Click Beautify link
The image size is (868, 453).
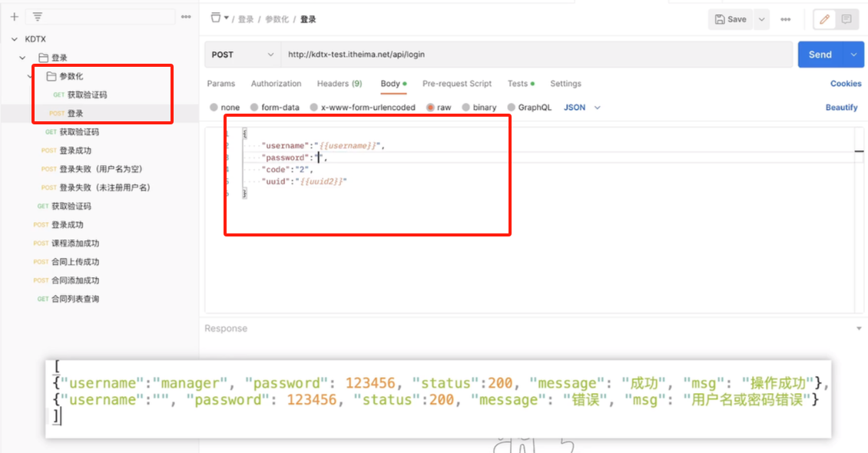coord(841,107)
